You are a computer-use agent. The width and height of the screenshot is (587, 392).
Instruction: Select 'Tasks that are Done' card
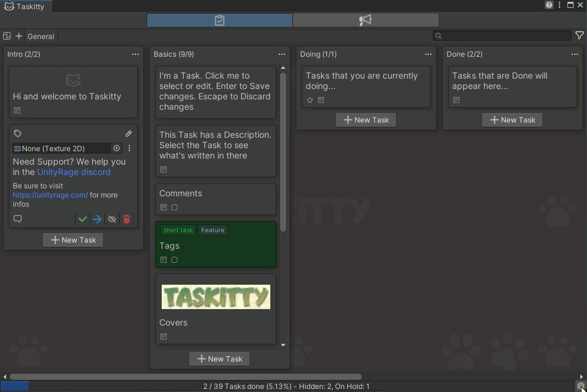pos(513,87)
